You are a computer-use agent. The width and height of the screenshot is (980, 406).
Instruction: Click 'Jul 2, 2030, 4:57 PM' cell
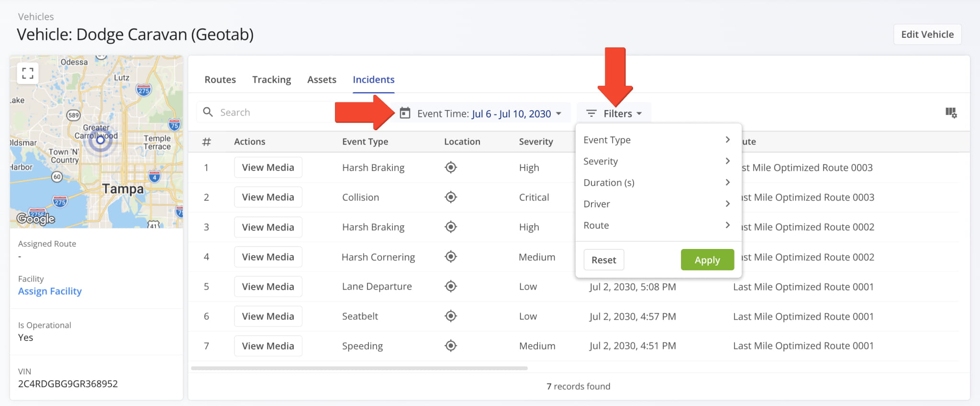point(633,316)
